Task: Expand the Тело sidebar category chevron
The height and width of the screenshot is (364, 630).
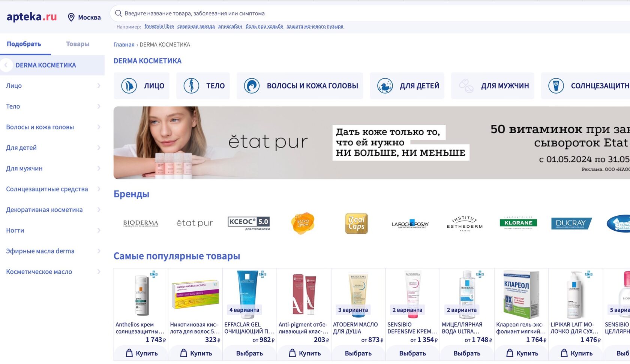Action: [x=99, y=106]
